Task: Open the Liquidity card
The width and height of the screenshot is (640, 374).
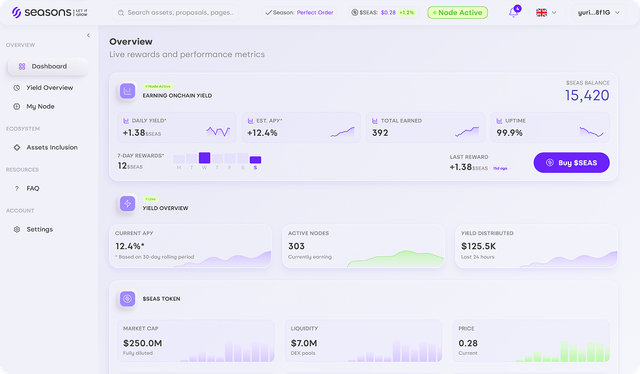Action: point(363,341)
